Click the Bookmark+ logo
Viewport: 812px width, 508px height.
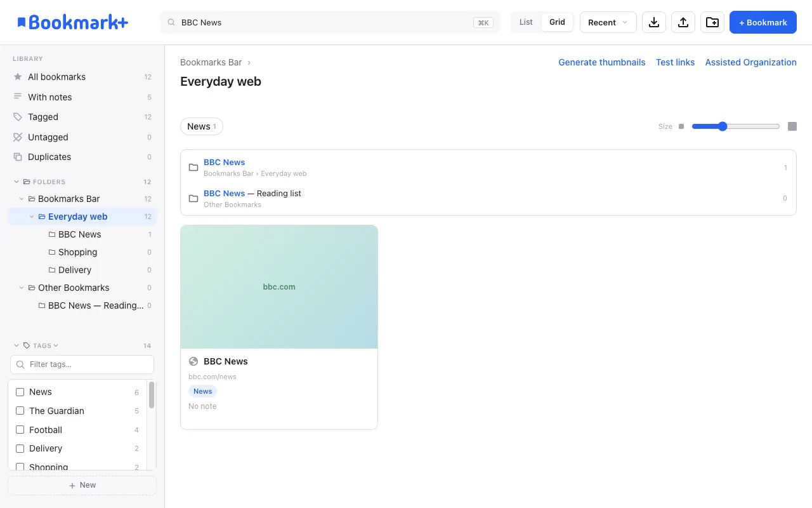click(x=72, y=22)
